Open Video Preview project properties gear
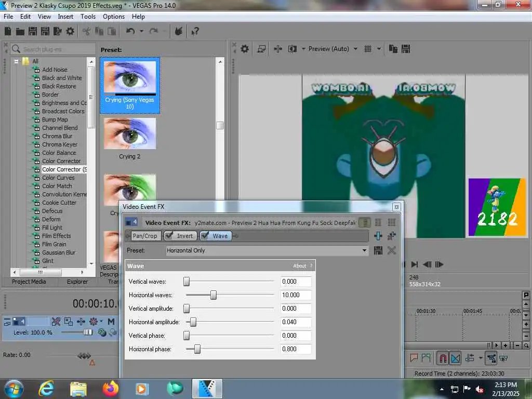 [x=245, y=49]
